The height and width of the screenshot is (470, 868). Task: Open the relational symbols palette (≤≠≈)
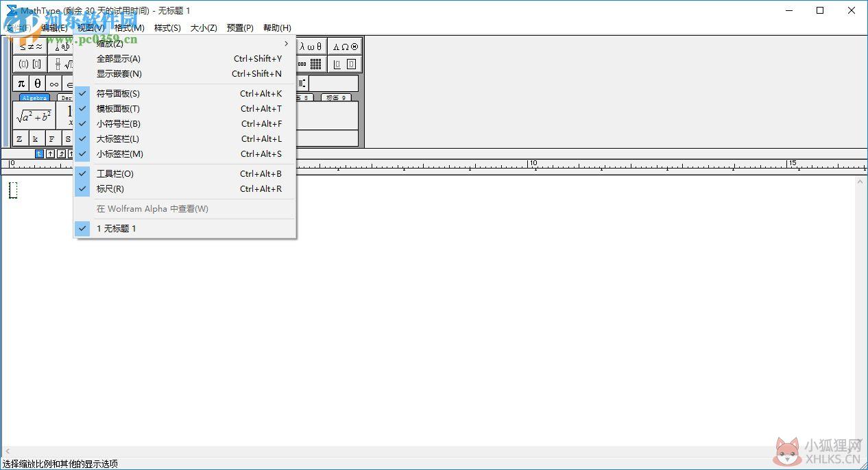click(31, 47)
